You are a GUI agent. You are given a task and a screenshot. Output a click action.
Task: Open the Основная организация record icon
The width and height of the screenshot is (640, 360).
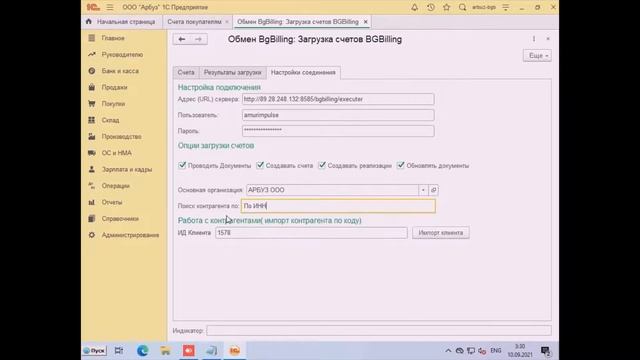coord(433,190)
